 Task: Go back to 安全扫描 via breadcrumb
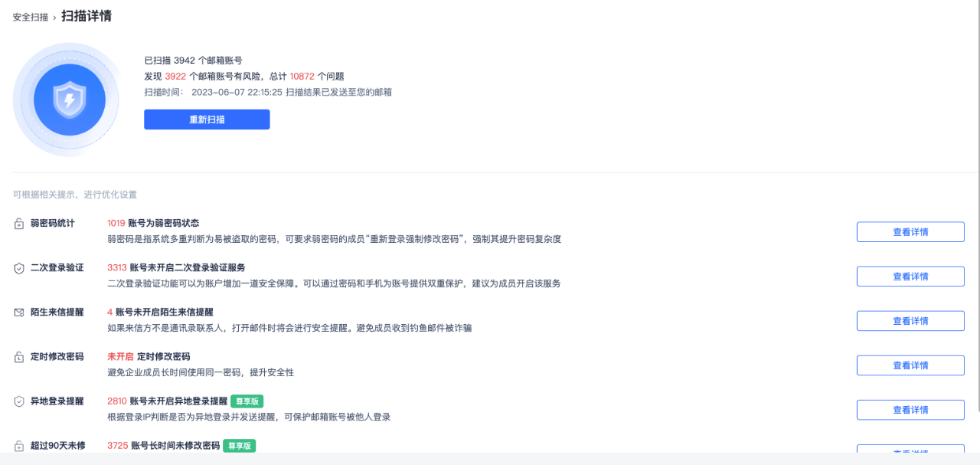pos(31,17)
